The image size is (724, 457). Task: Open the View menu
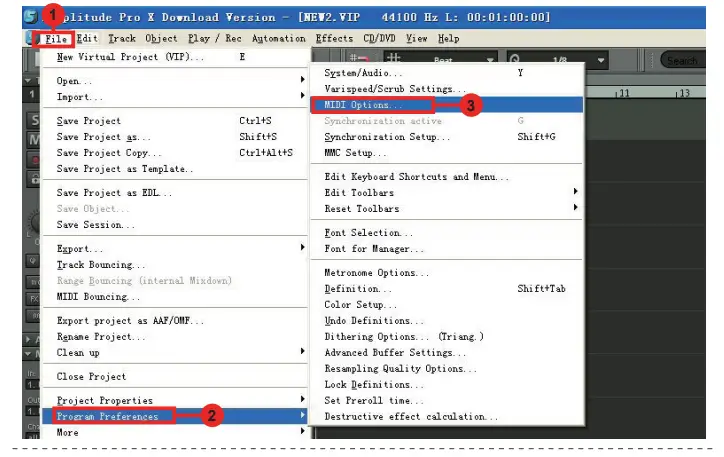pos(416,38)
